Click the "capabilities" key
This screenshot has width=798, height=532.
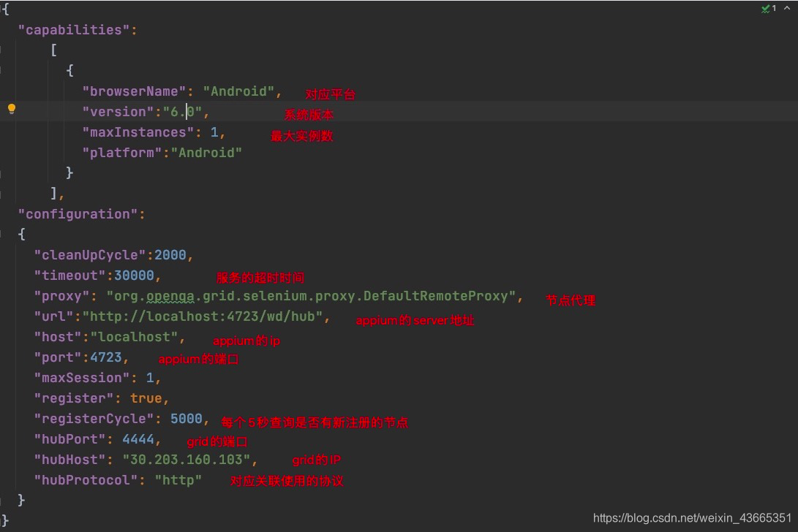click(x=74, y=30)
